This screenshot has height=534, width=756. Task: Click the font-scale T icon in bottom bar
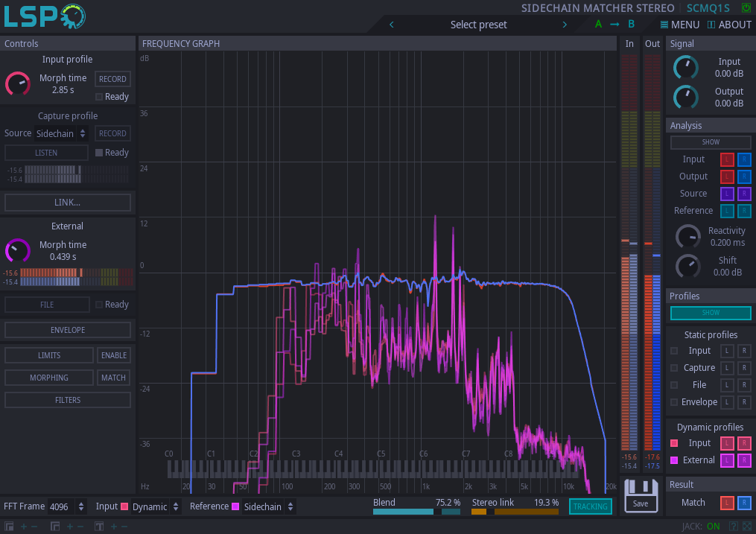[x=99, y=527]
